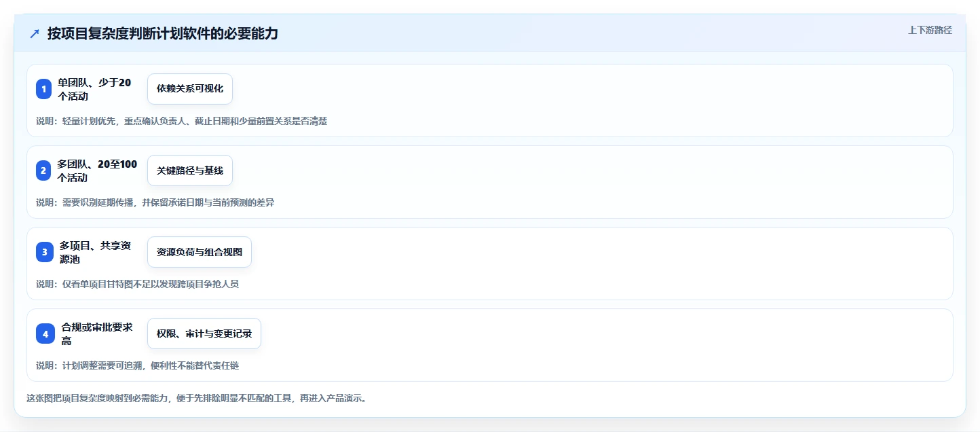Select the 单团队、少于20个活动 label

point(94,89)
